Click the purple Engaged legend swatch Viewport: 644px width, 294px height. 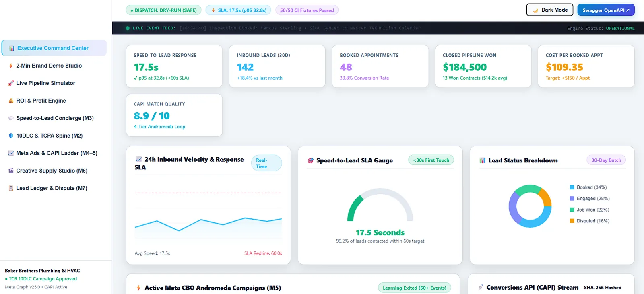pyautogui.click(x=572, y=199)
